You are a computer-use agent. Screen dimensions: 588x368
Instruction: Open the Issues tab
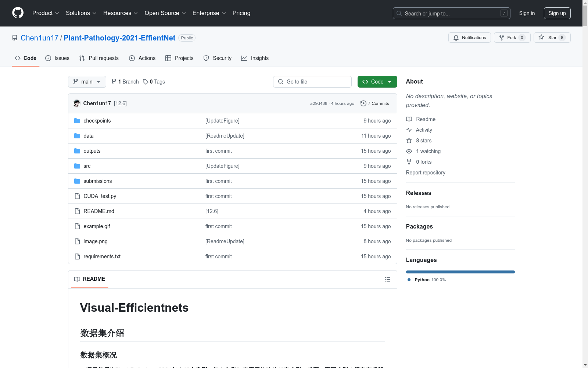pyautogui.click(x=57, y=58)
